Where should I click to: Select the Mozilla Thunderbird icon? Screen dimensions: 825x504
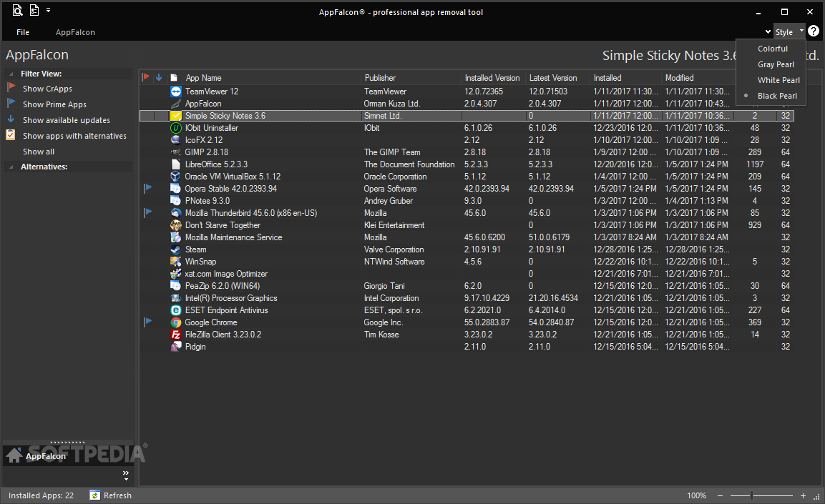(x=176, y=213)
